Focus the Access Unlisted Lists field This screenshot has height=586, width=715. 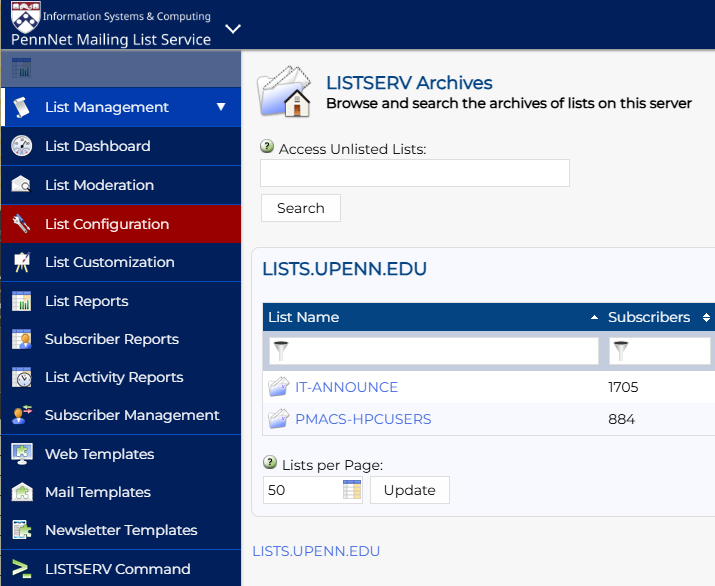[415, 173]
